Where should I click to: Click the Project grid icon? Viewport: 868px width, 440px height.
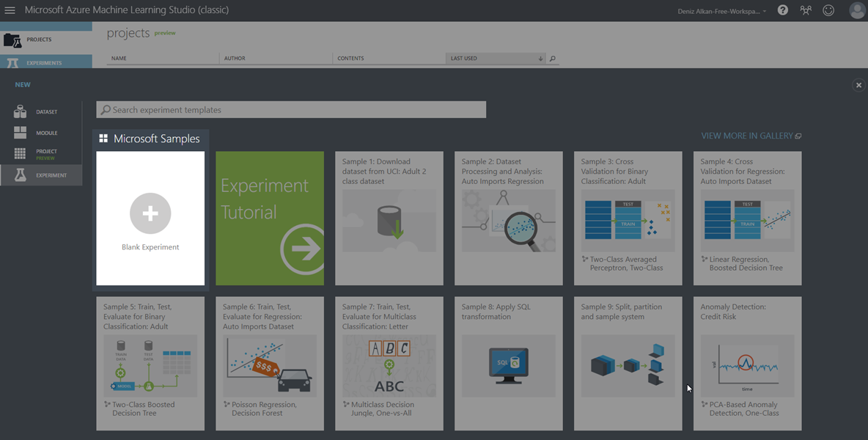click(20, 153)
